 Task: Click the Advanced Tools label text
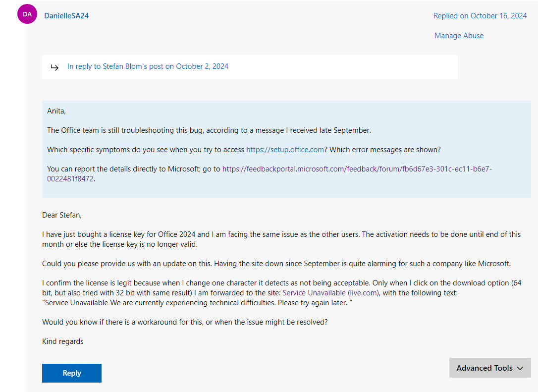click(x=484, y=368)
